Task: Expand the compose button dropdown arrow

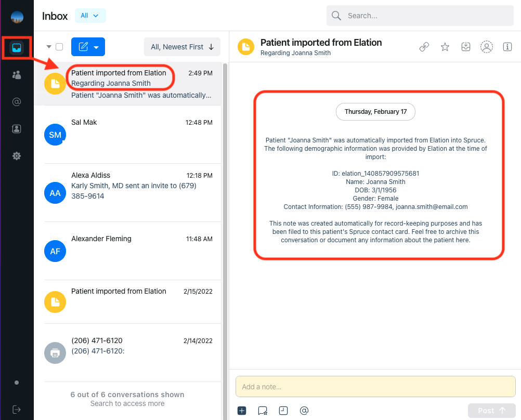Action: click(x=96, y=47)
